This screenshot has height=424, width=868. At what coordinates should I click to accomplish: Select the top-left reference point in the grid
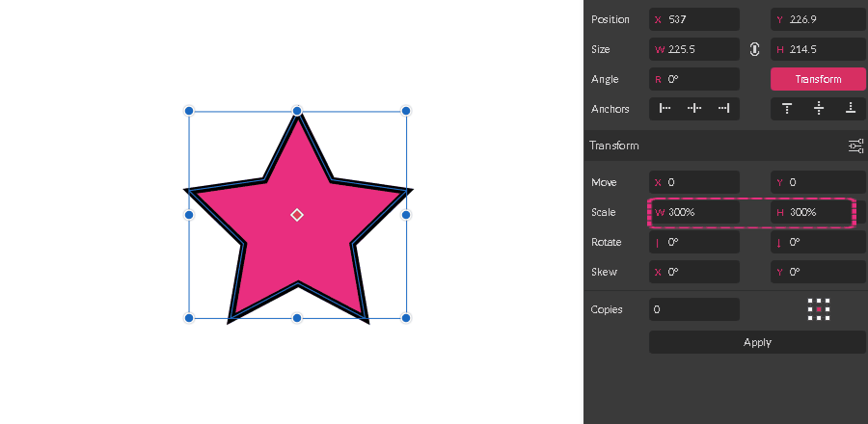click(810, 302)
